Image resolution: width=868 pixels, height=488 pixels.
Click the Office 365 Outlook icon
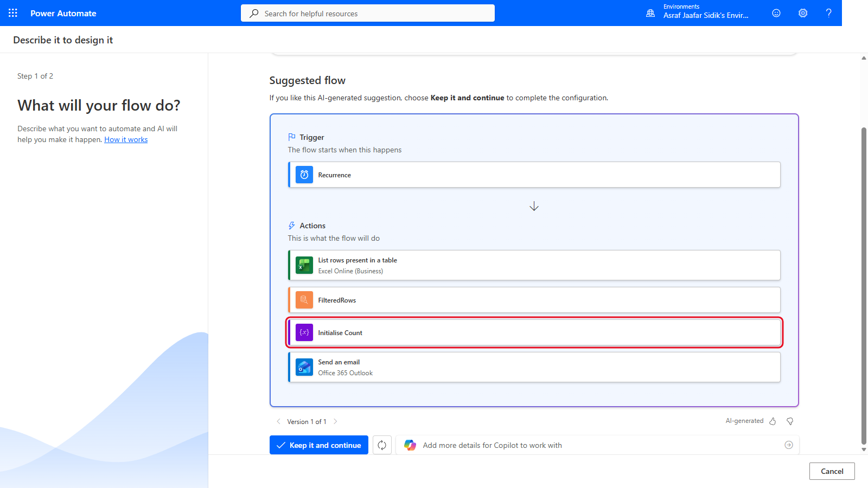304,367
